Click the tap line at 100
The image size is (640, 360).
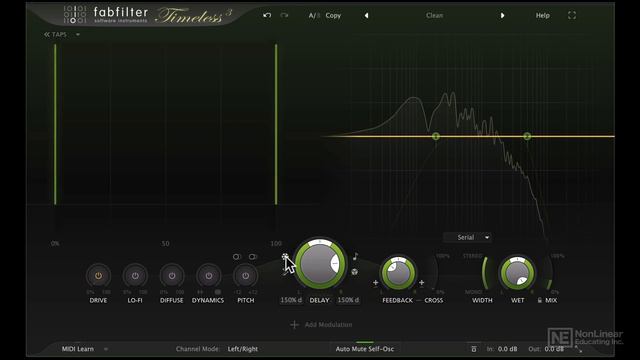click(276, 124)
